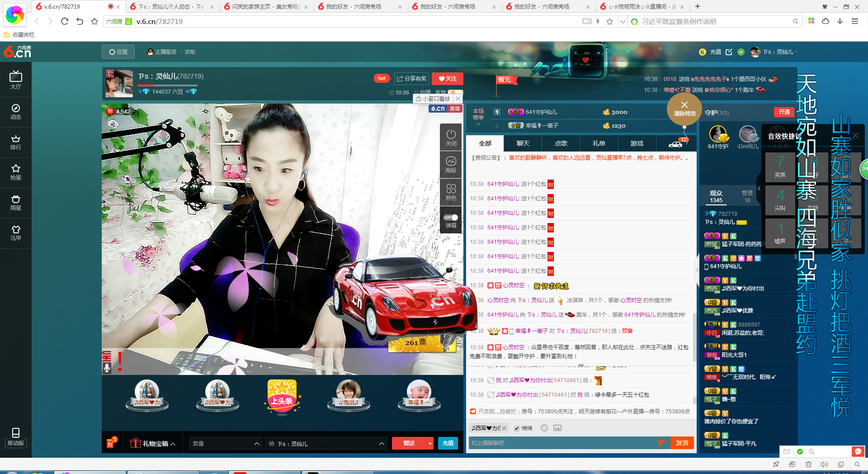Screen dimensions: 868x474
Task: Open the 大厅 lobby in the sidebar
Action: pyautogui.click(x=15, y=80)
